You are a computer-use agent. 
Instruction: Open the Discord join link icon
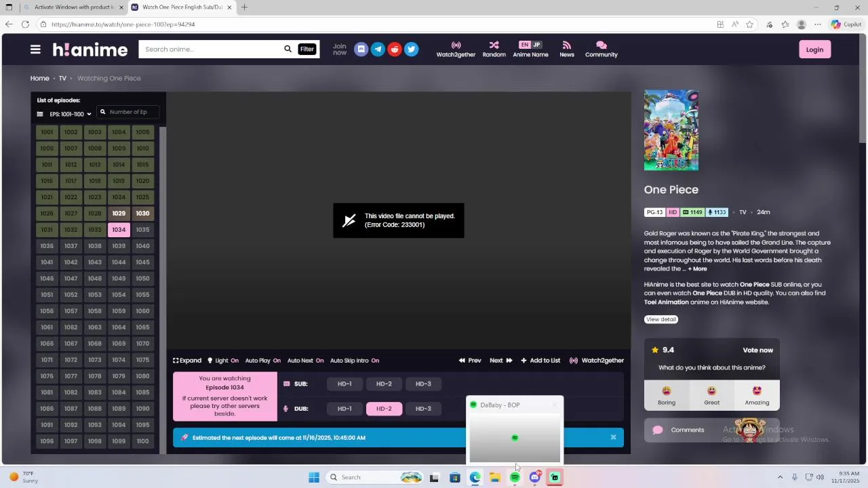click(361, 49)
